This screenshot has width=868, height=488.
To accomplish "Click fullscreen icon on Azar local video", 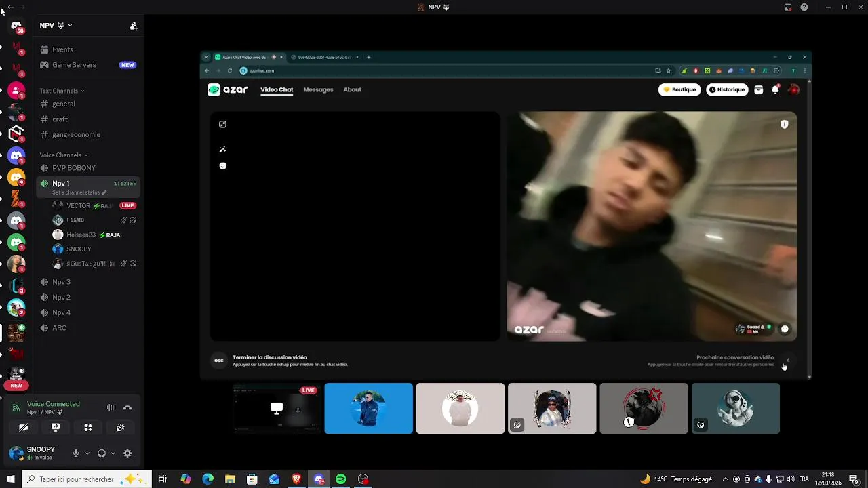I will pyautogui.click(x=222, y=124).
